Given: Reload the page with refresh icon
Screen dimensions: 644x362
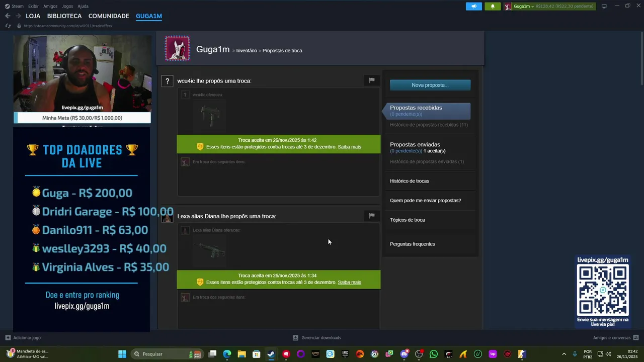Looking at the screenshot, I should 8,26.
